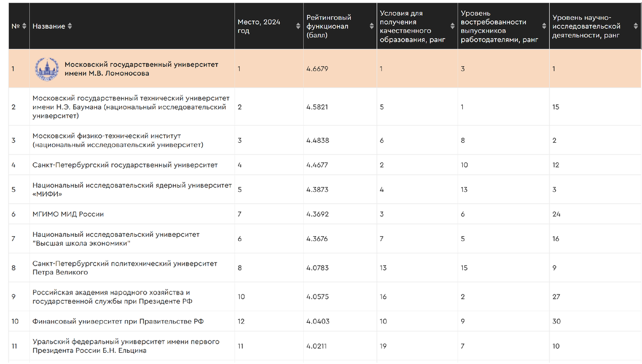This screenshot has width=642, height=364.
Task: Click score value 4.3873
Action: coord(317,189)
